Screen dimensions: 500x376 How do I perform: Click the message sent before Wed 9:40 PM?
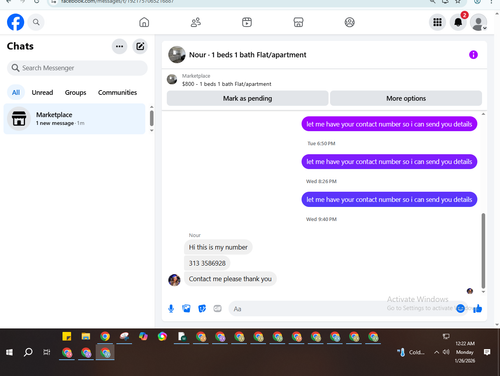(x=389, y=199)
